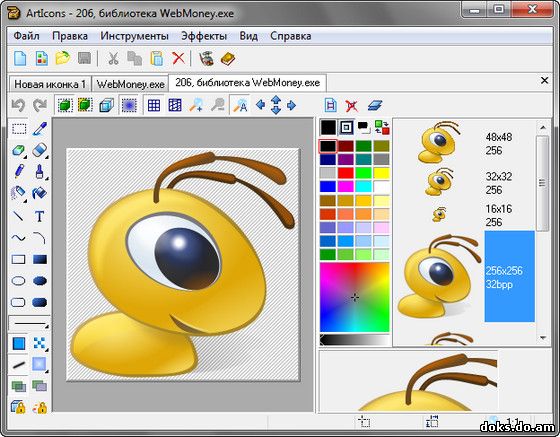Delete image format with red X icon
The width and height of the screenshot is (560, 437).
pyautogui.click(x=351, y=106)
